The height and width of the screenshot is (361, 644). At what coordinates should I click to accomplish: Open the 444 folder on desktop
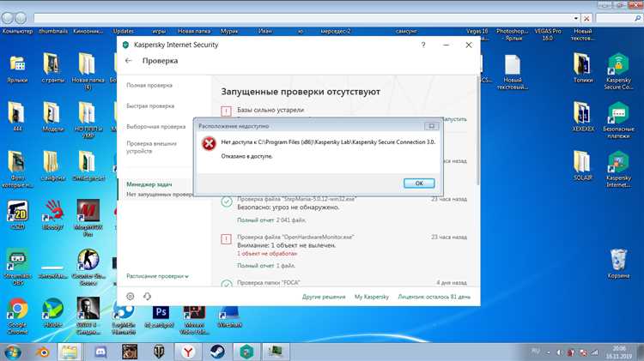tap(16, 117)
